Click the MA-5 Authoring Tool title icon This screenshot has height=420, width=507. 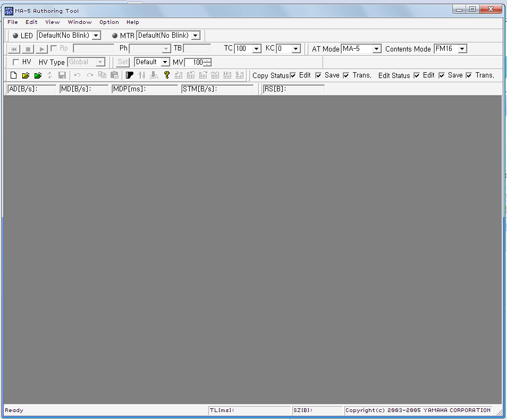point(9,11)
